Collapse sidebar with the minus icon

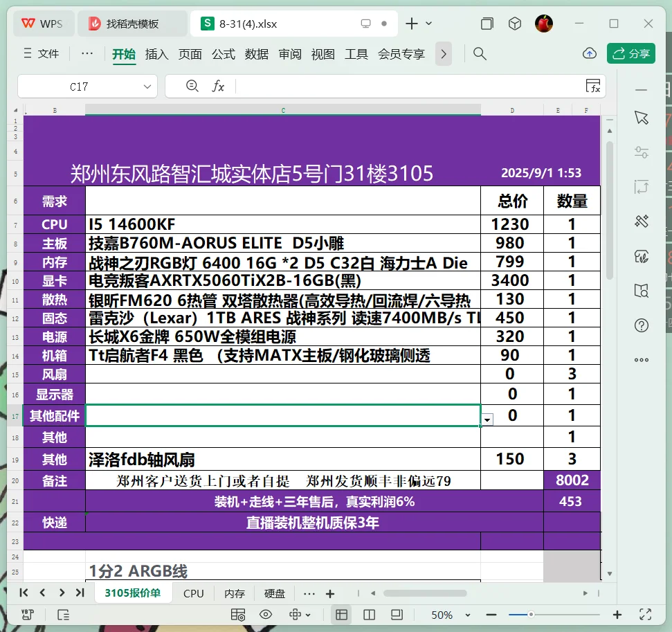point(642,91)
